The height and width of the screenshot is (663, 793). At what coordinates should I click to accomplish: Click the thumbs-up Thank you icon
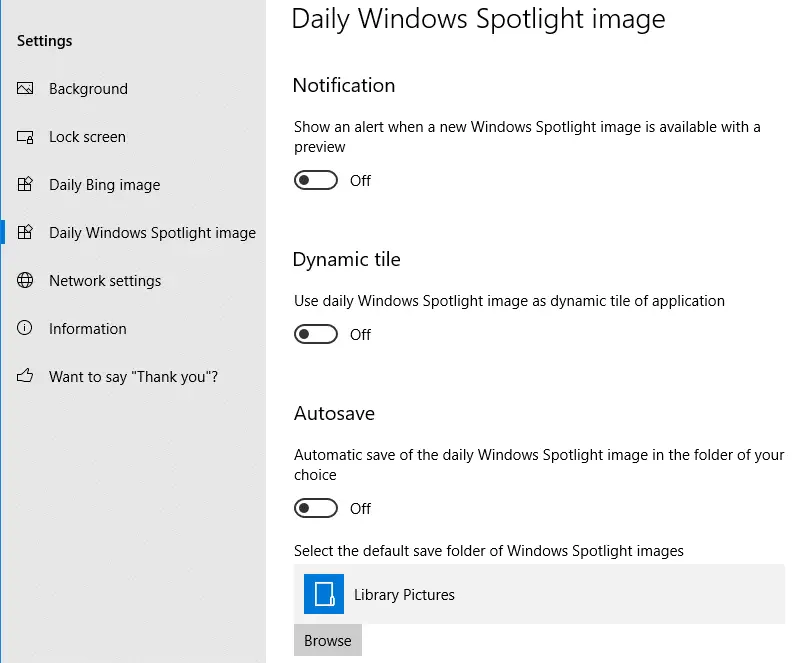coord(25,376)
